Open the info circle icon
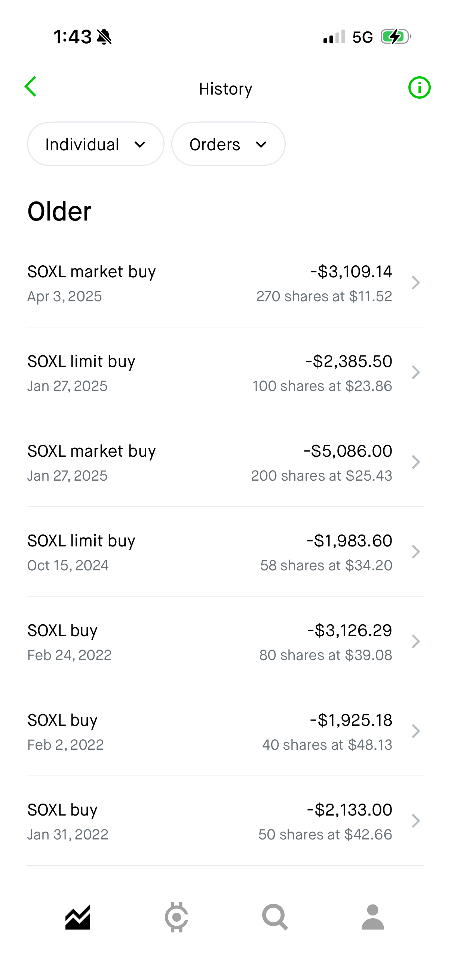This screenshot has width=451, height=980. (x=419, y=88)
